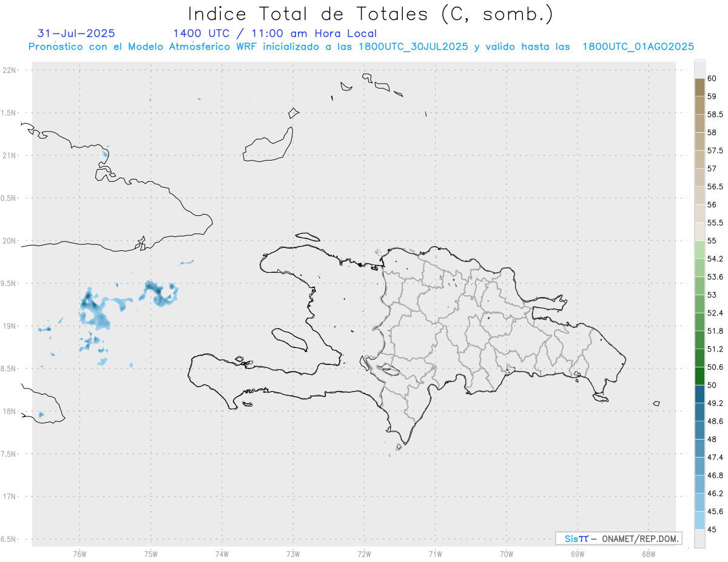Click the legend value '47.4'

[x=715, y=457]
